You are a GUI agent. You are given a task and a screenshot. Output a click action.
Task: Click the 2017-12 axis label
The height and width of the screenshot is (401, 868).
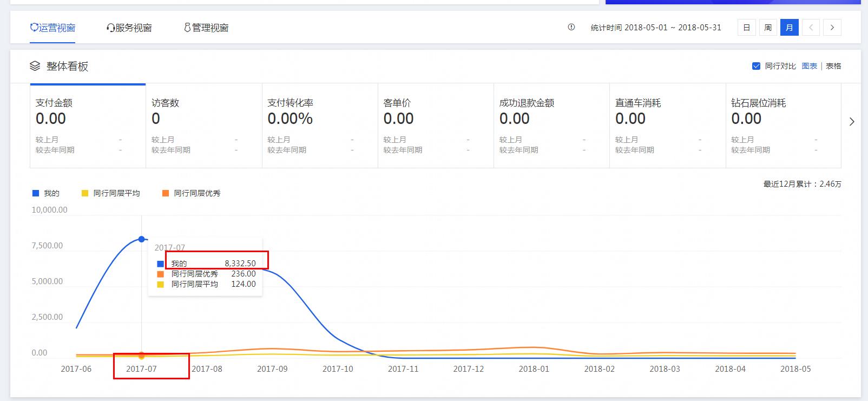469,369
